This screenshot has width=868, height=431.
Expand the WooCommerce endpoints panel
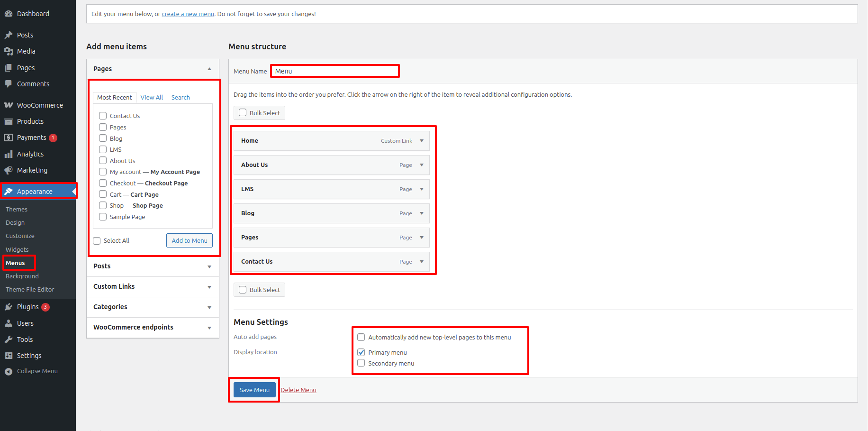pyautogui.click(x=209, y=328)
